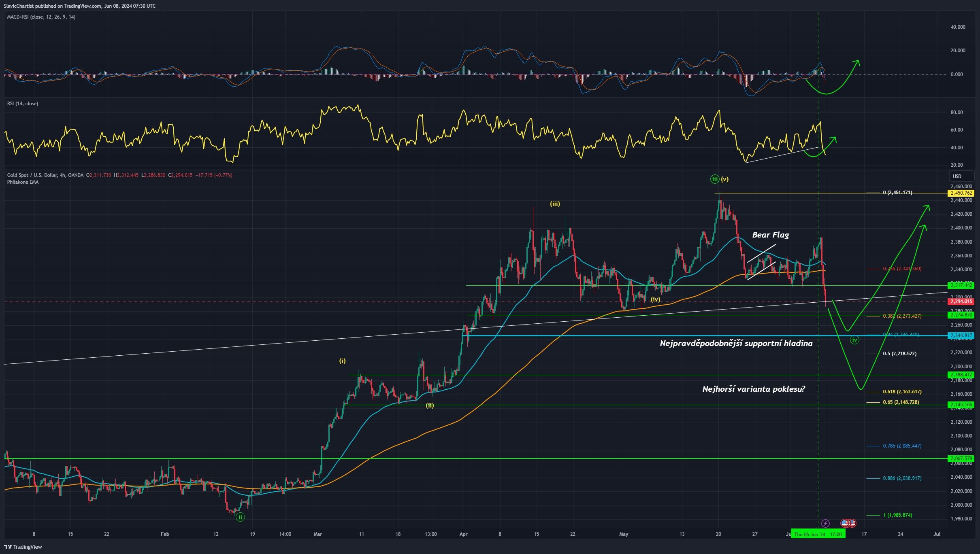Click the red 2,294.015 current price label

pyautogui.click(x=961, y=301)
